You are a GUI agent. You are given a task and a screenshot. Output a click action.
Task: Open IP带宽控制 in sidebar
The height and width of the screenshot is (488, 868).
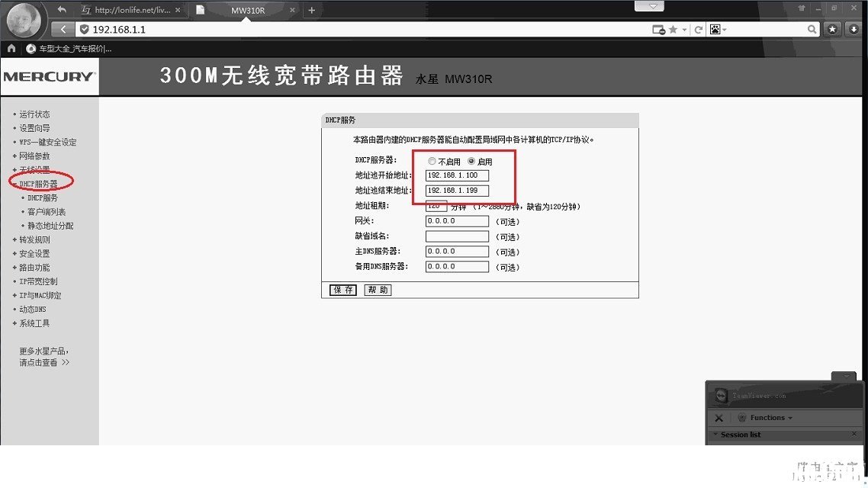pyautogui.click(x=38, y=281)
